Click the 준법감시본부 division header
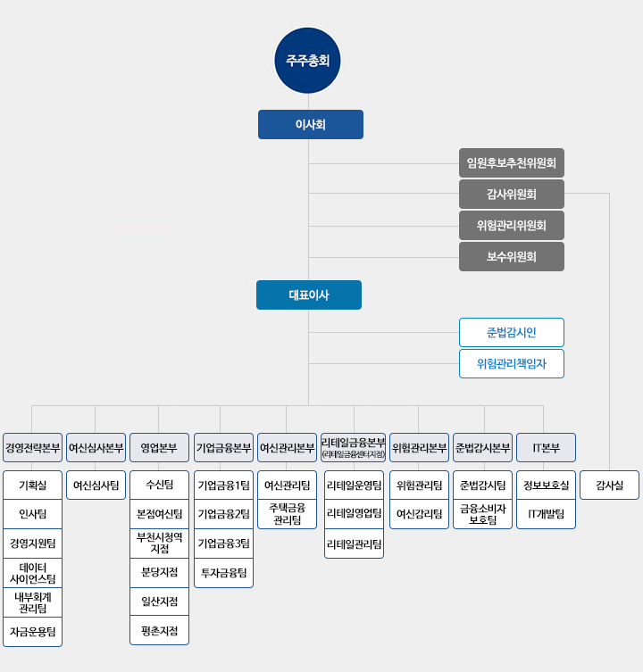Screen dimensions: 643x672 [482, 448]
